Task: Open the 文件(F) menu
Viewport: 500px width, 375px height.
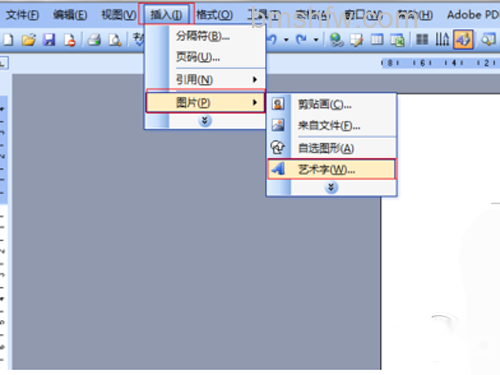Action: (22, 15)
